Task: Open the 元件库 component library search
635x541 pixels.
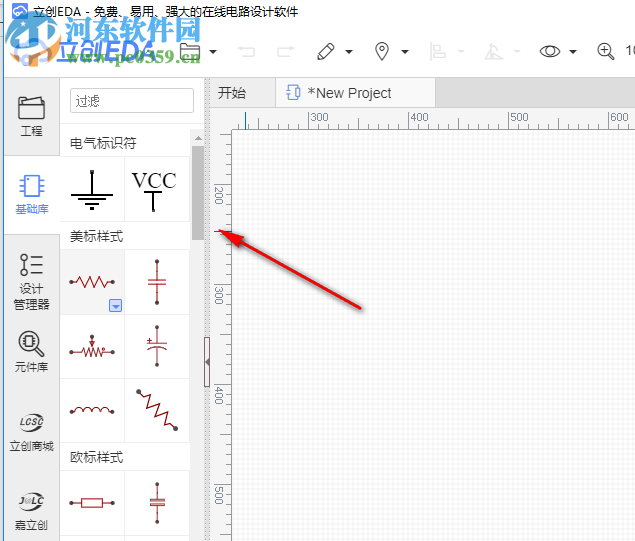Action: 32,351
